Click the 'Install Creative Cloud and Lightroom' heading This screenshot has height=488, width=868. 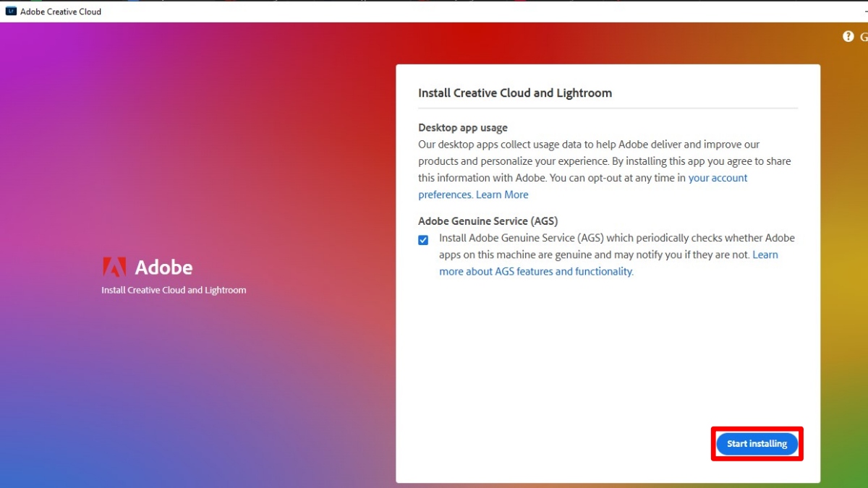(x=515, y=93)
